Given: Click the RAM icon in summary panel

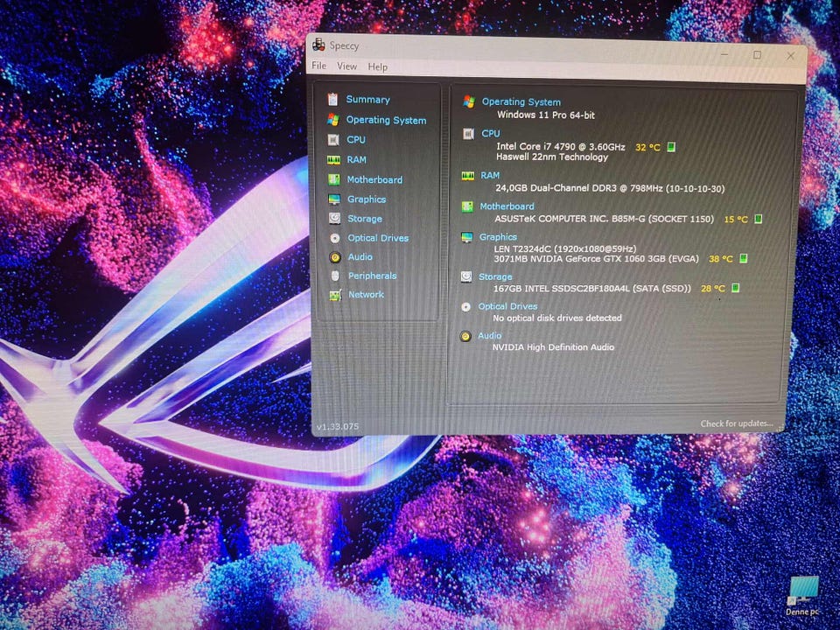Looking at the screenshot, I should [x=467, y=176].
